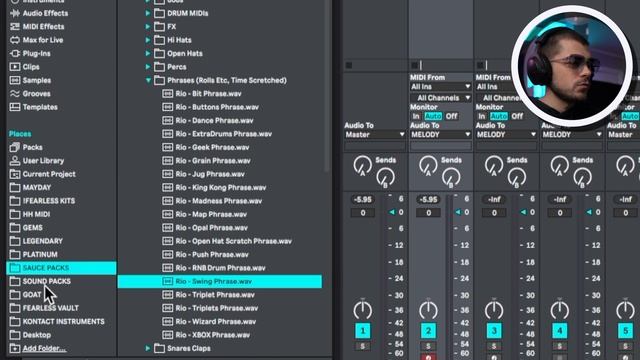
Task: Select the Desktop folder in Places
Action: point(30,335)
